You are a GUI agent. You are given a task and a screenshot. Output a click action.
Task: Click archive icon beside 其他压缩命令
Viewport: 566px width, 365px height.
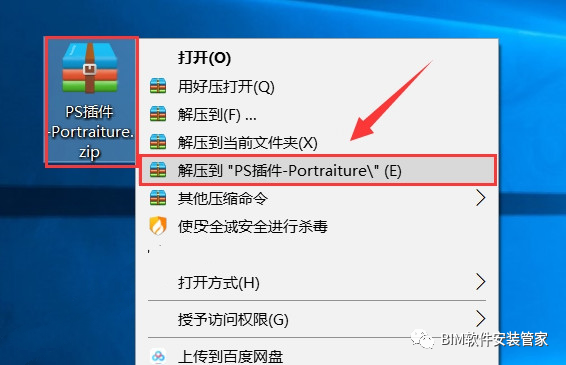click(x=158, y=198)
